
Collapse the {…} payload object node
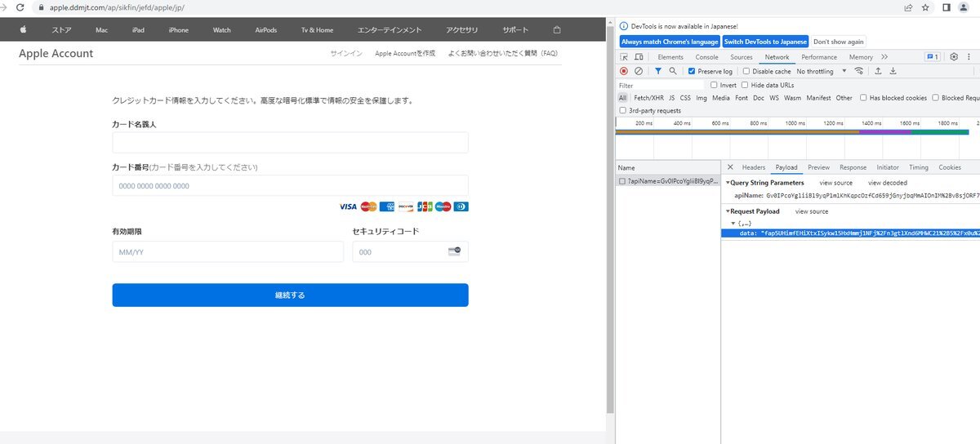733,224
